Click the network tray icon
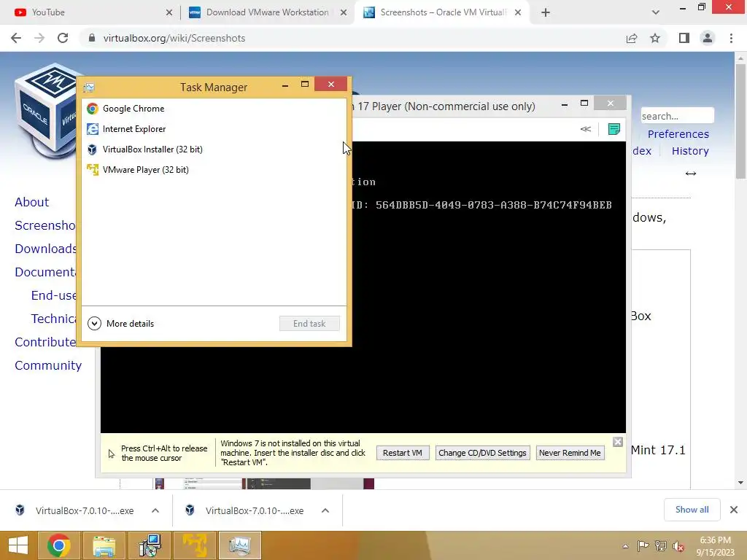Screen dimensions: 747x560 (661, 545)
